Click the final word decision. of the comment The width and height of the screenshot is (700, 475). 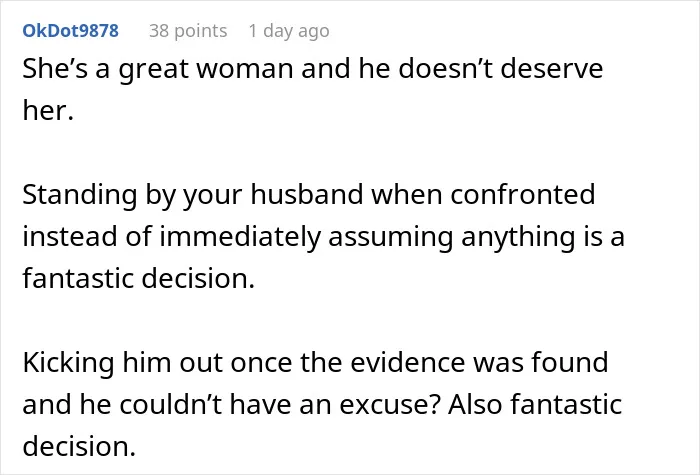79,446
